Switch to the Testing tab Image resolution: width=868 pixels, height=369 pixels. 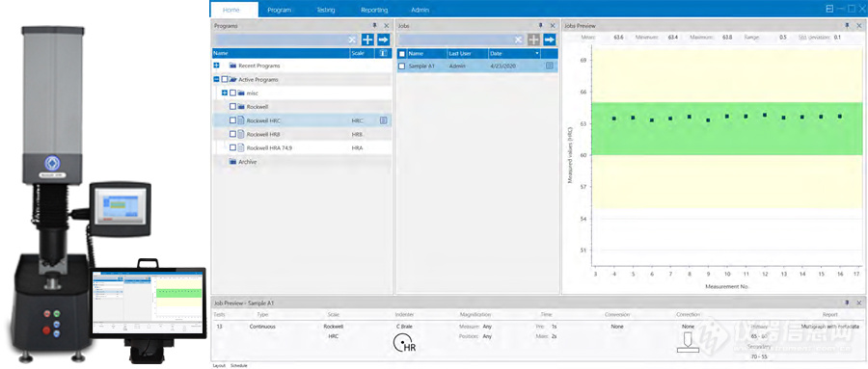pyautogui.click(x=326, y=10)
